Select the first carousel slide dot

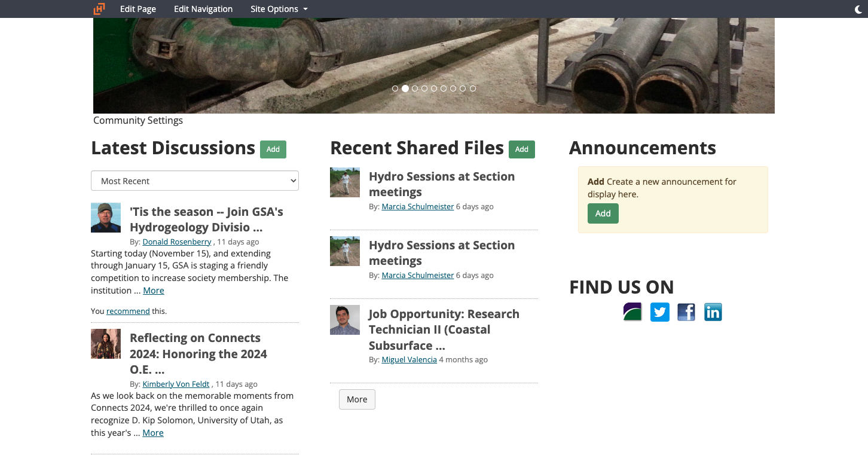(x=395, y=88)
